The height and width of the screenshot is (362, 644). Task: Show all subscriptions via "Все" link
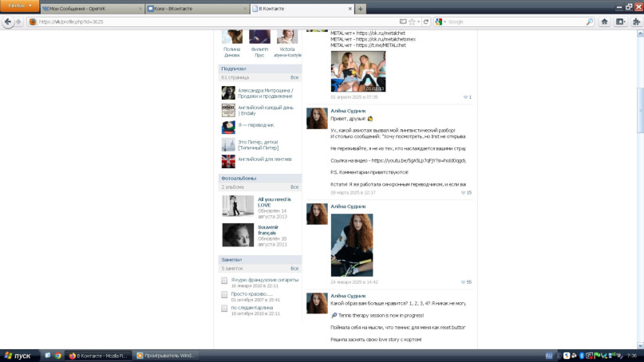[x=294, y=77]
